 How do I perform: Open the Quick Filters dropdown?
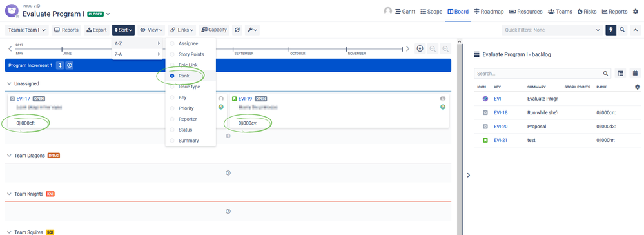click(552, 30)
